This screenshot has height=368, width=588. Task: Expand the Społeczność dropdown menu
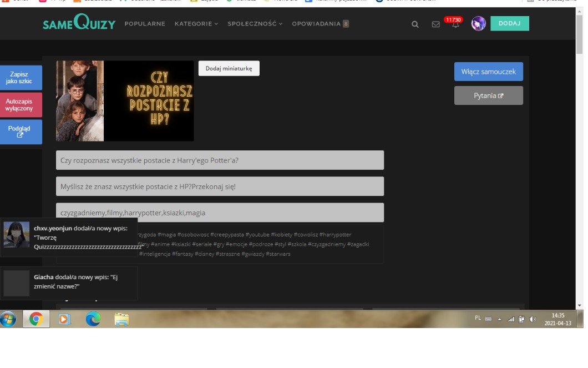[255, 24]
